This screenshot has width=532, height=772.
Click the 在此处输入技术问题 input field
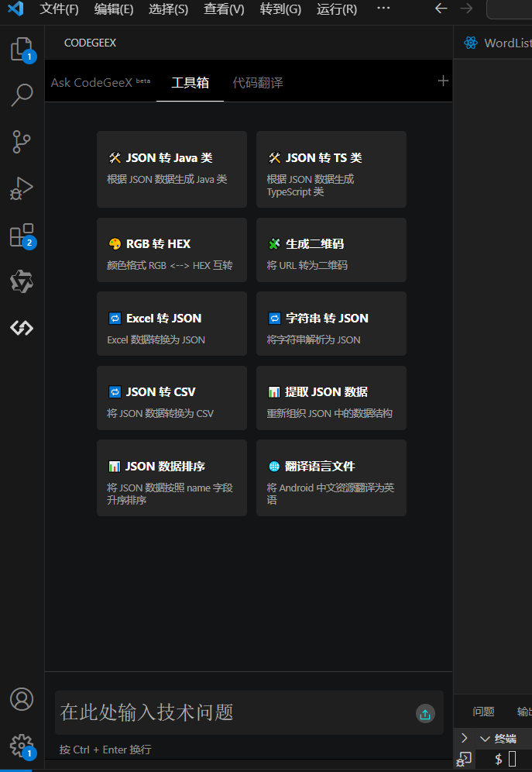[232, 712]
